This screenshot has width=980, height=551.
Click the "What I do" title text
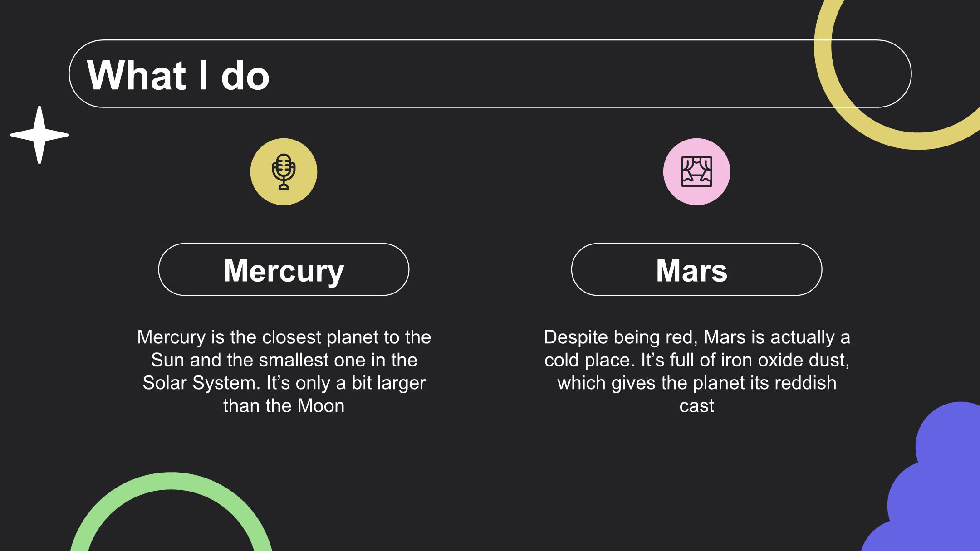pyautogui.click(x=178, y=75)
